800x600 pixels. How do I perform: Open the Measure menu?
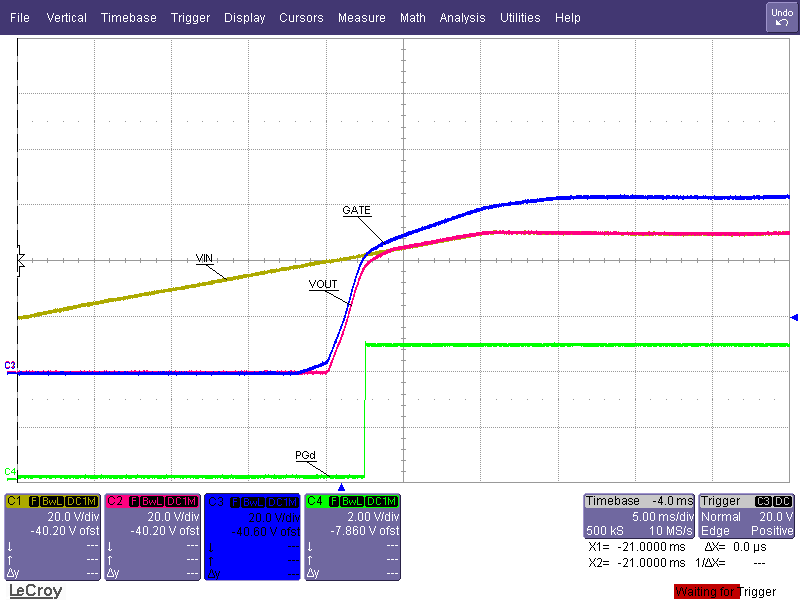click(x=361, y=18)
